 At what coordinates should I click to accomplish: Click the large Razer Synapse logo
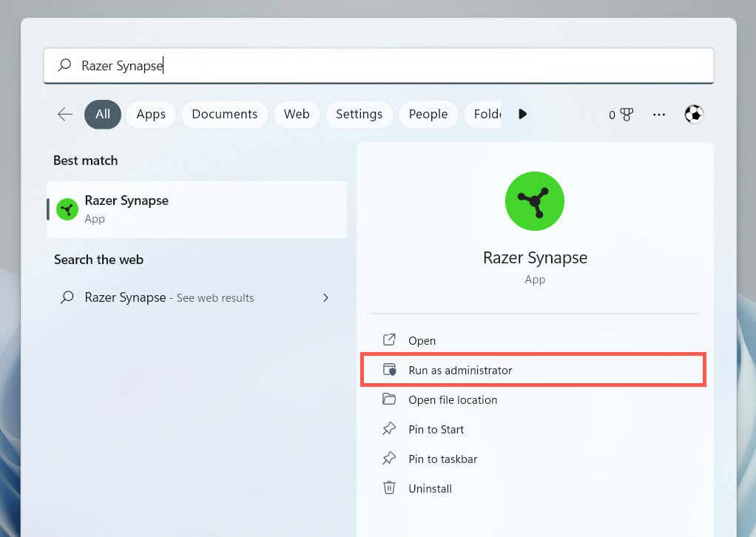534,201
